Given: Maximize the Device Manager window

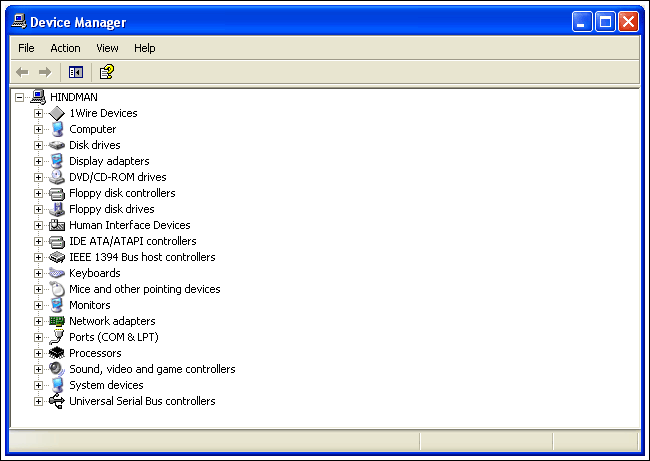Looking at the screenshot, I should [605, 21].
